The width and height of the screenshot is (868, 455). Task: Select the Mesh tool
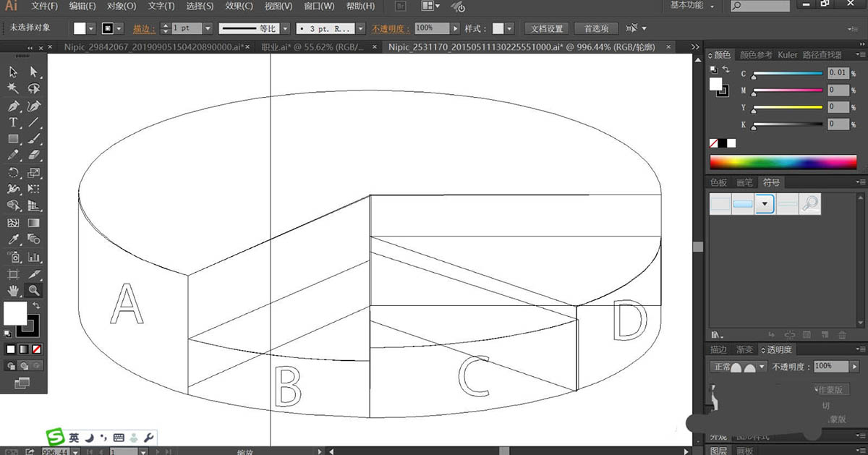click(x=13, y=224)
